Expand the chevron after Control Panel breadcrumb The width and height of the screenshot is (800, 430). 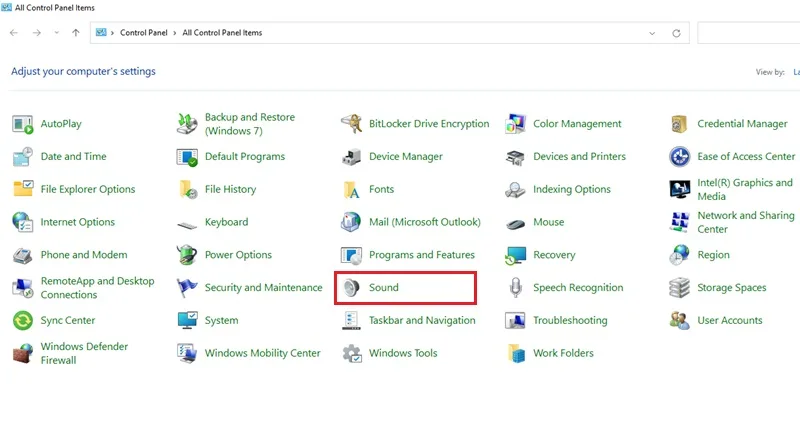[174, 33]
